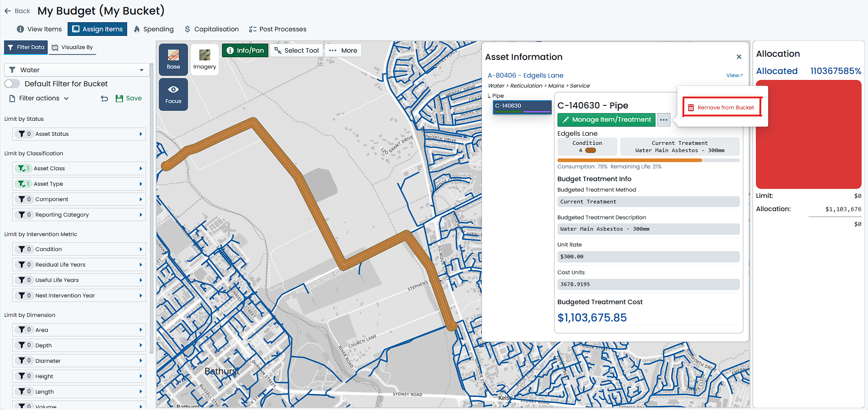
Task: Click the View asset link
Action: [x=734, y=75]
